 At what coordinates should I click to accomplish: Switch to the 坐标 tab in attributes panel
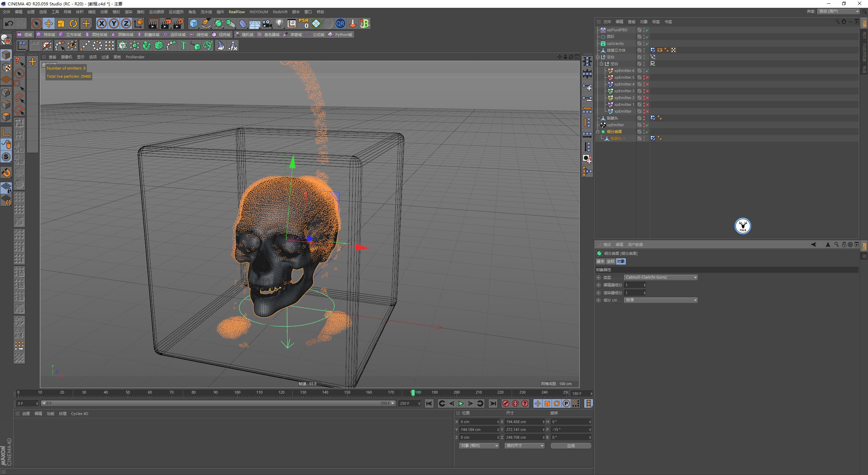tap(611, 261)
